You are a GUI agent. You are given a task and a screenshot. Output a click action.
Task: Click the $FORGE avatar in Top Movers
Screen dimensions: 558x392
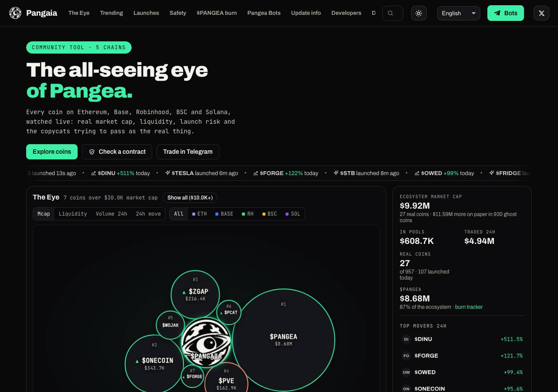(406, 355)
